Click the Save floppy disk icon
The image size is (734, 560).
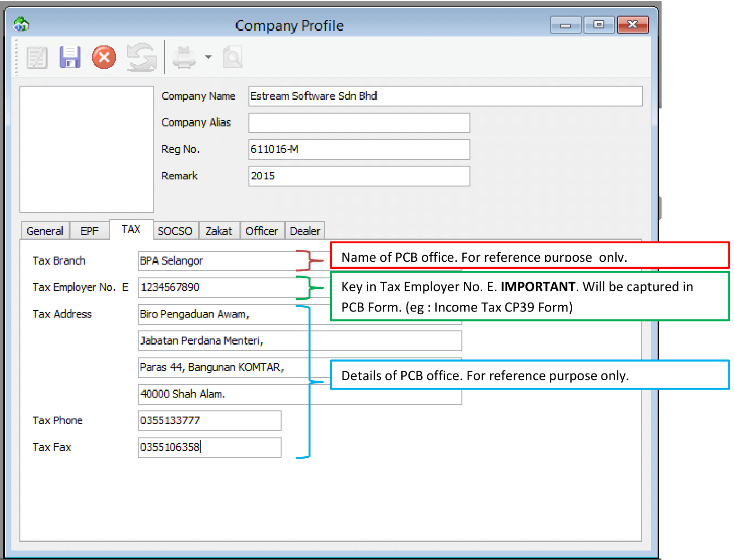pos(70,58)
